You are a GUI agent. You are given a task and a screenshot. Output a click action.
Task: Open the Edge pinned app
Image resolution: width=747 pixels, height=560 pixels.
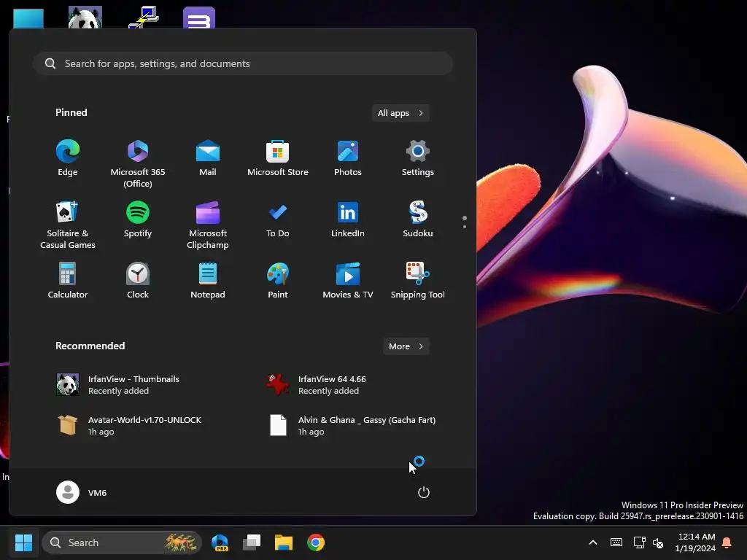coord(68,158)
